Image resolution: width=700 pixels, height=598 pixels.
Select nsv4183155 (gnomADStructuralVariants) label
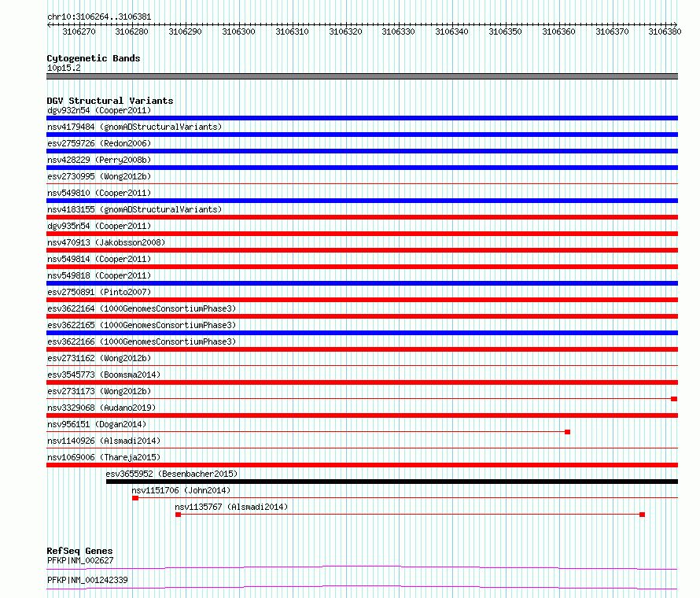[x=134, y=209]
